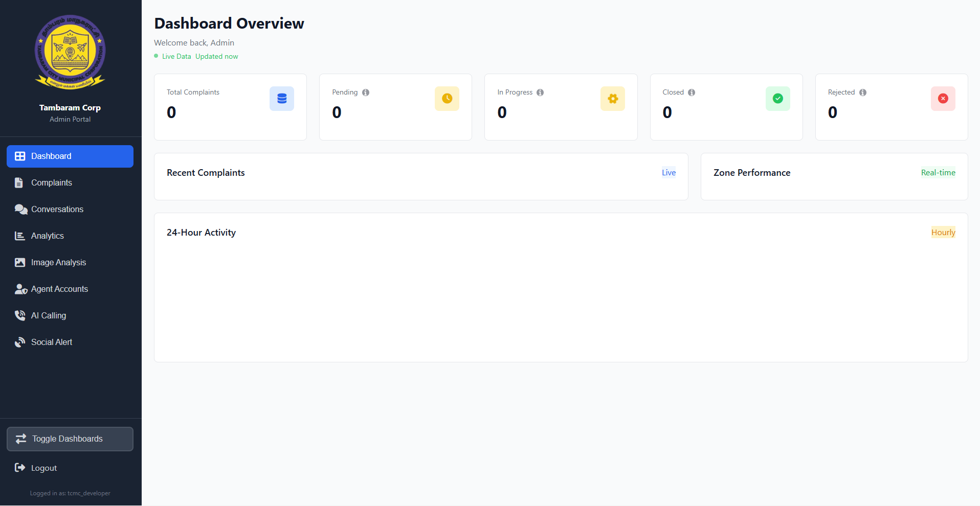
Task: Navigate to Analytics section
Action: 70,236
